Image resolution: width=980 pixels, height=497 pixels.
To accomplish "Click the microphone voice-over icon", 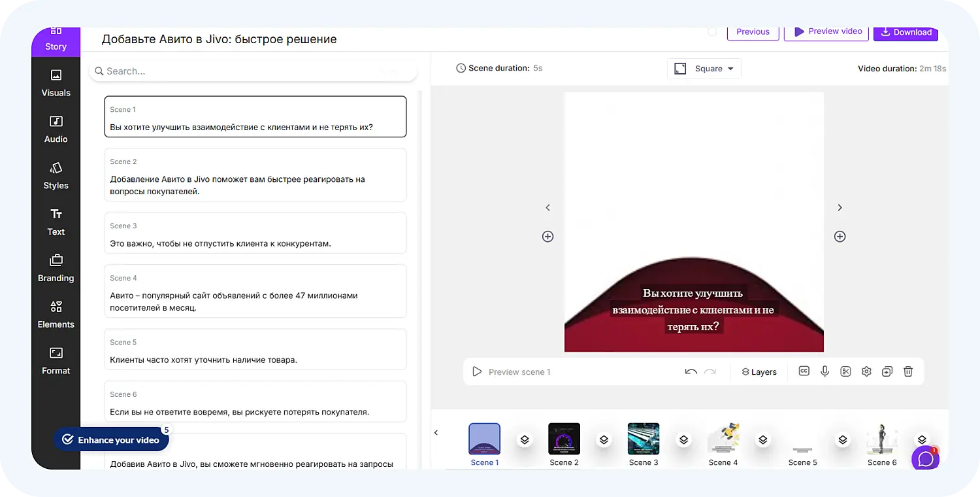I will [825, 371].
